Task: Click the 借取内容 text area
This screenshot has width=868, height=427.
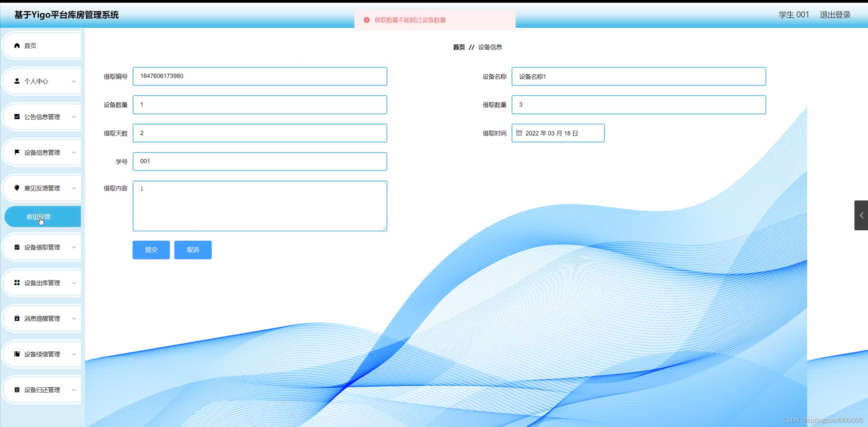Action: tap(260, 206)
